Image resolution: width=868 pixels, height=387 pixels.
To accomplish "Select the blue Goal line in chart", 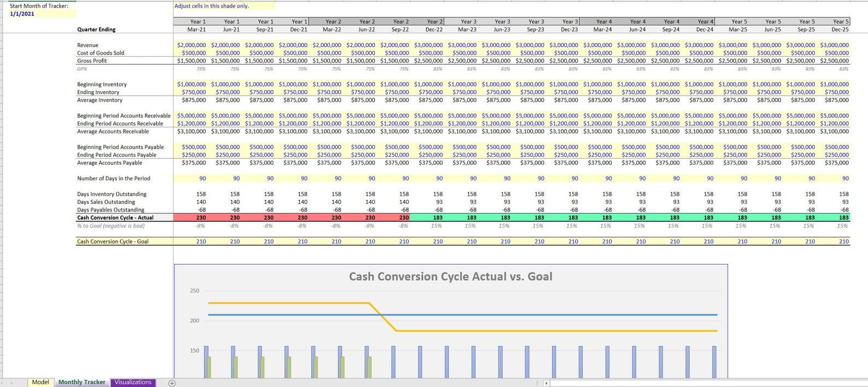I will [x=462, y=315].
